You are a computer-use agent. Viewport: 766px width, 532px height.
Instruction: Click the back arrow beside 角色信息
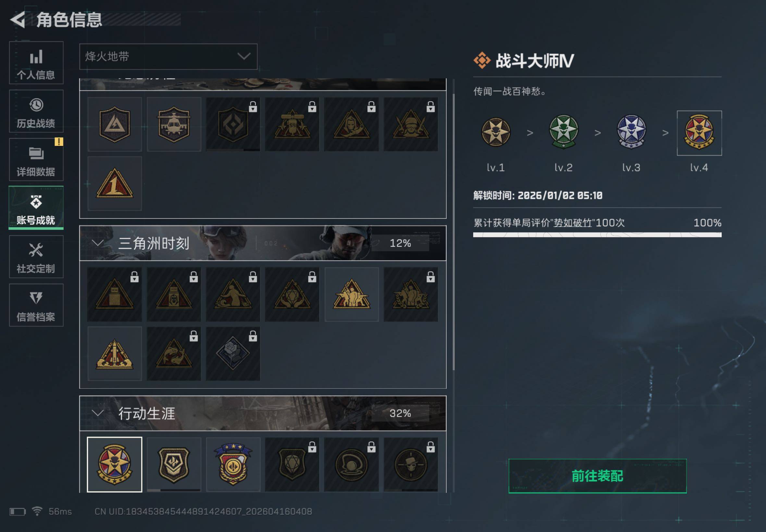[x=18, y=19]
